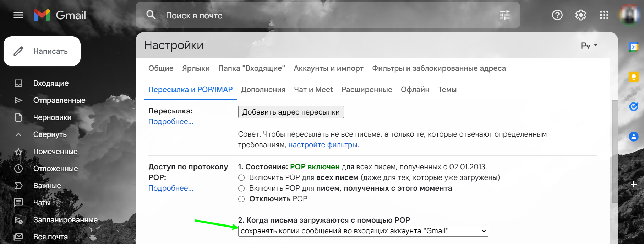Open the Google apps grid
The height and width of the screenshot is (244, 644).
(x=604, y=15)
